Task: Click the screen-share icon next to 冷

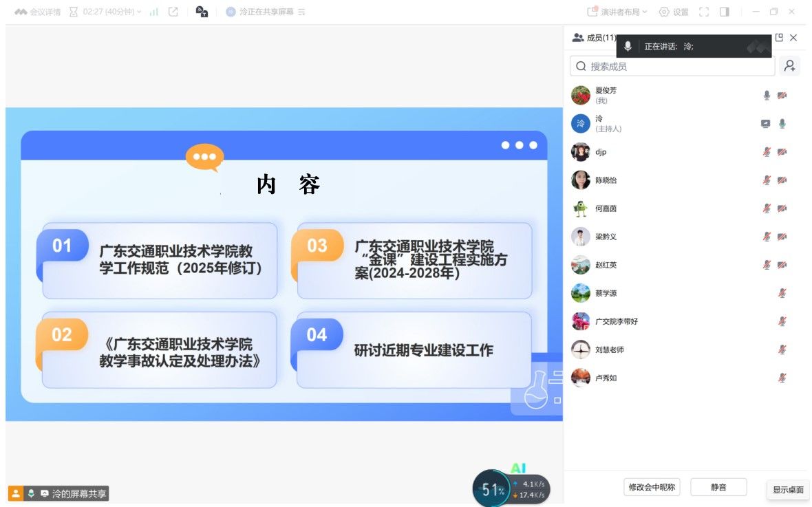Action: pyautogui.click(x=766, y=124)
